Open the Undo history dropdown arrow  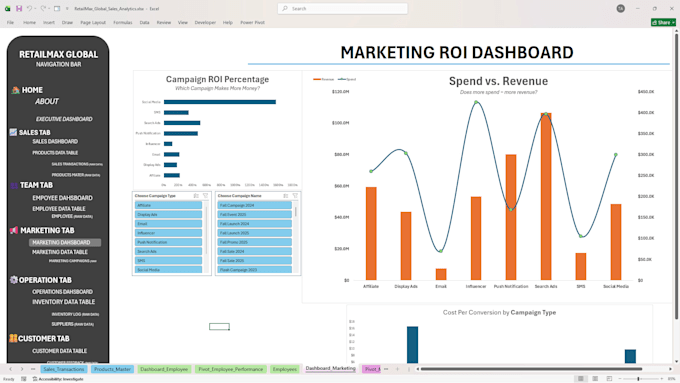(x=36, y=9)
